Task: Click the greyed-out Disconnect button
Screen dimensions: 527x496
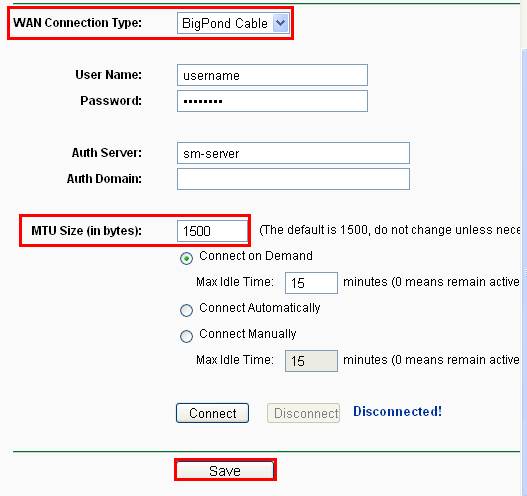Action: 303,413
